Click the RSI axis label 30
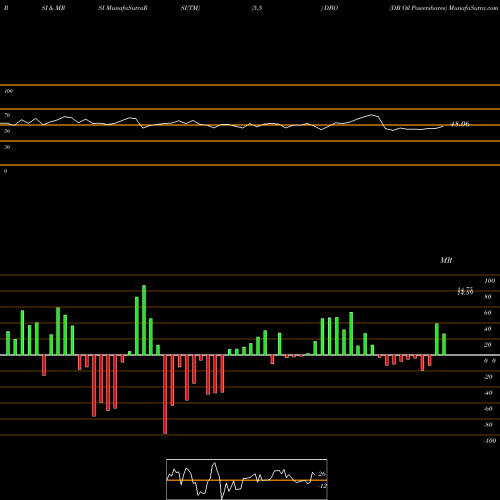The width and height of the screenshot is (500, 500). (7, 147)
